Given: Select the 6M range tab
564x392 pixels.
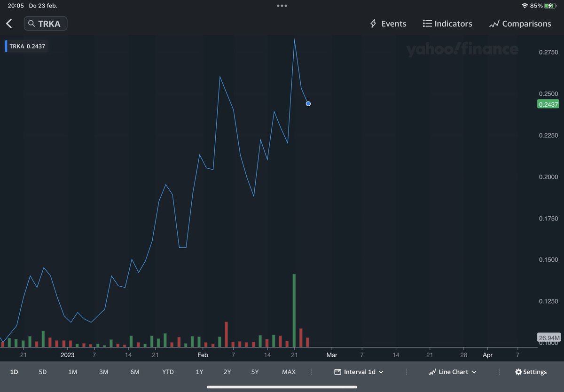Looking at the screenshot, I should (x=135, y=372).
